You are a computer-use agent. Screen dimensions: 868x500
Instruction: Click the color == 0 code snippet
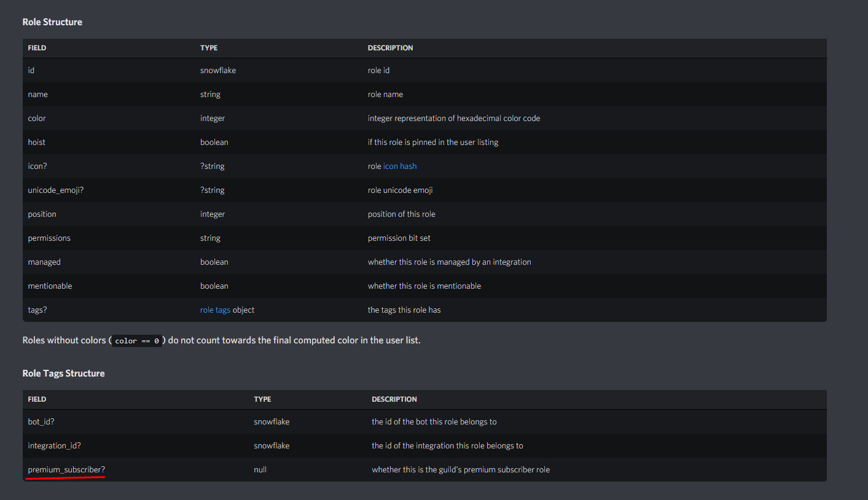[136, 340]
